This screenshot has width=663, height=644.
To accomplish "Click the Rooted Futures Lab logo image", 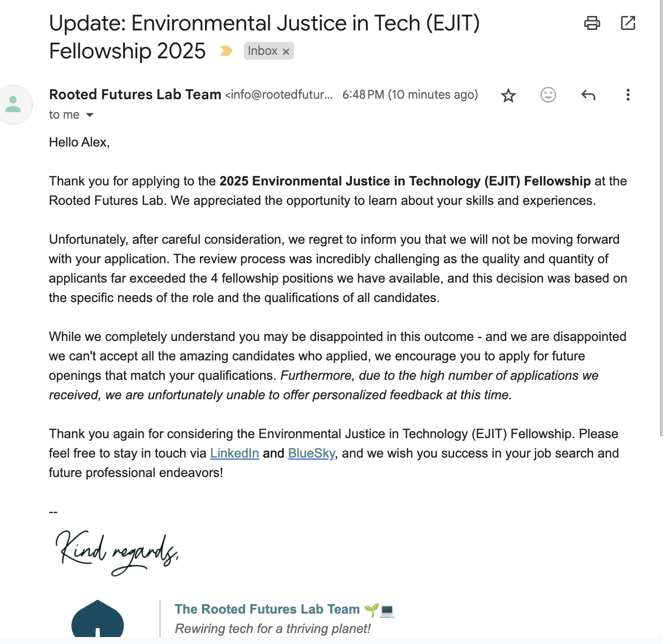I will (x=98, y=619).
